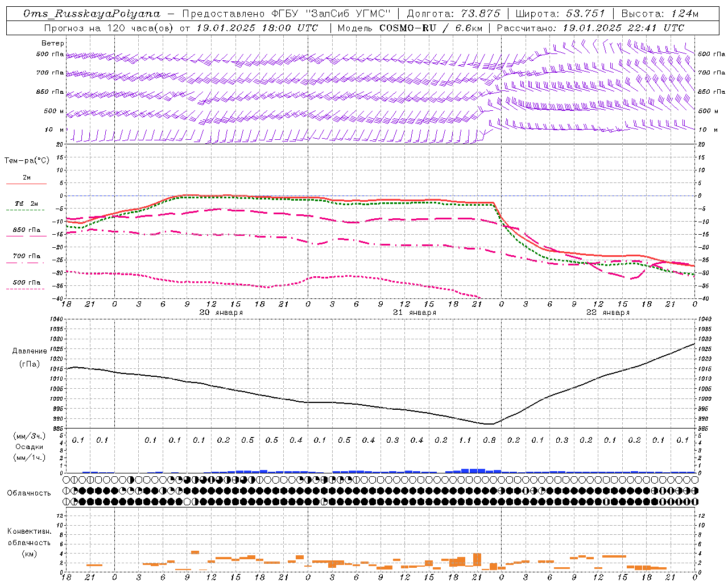Click the 10 м wind level label on the right
Screen dimensions: 728x582
[x=708, y=130]
